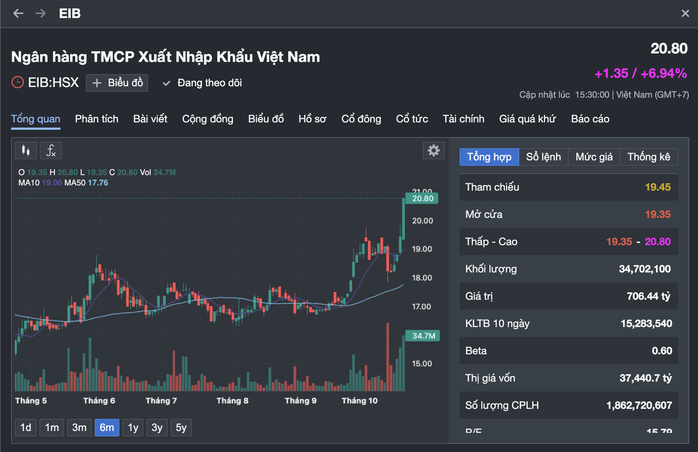
Task: Click the Tháng 7 label on time axis
Action: [161, 401]
